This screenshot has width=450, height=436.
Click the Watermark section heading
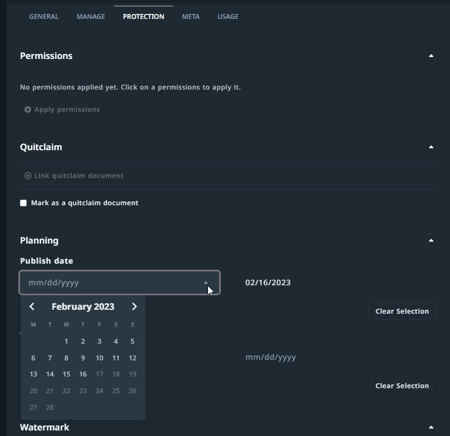point(44,427)
